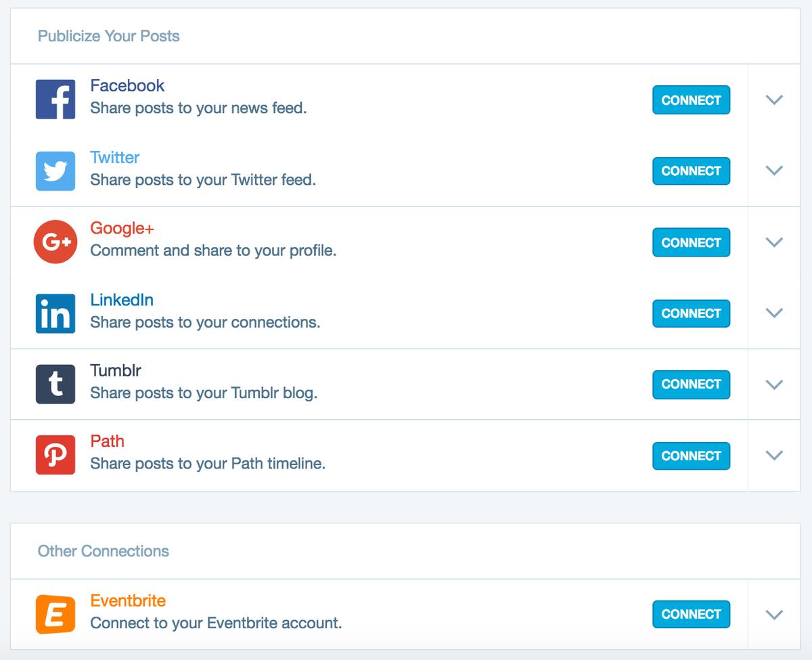Click the Path service name text
Screen dimensions: 812x660
[107, 441]
